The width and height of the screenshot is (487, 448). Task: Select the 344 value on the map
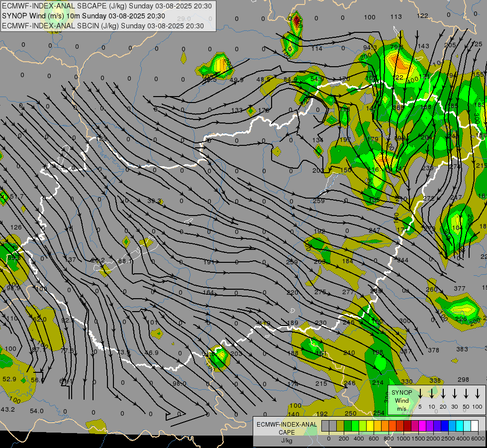[x=402, y=260]
